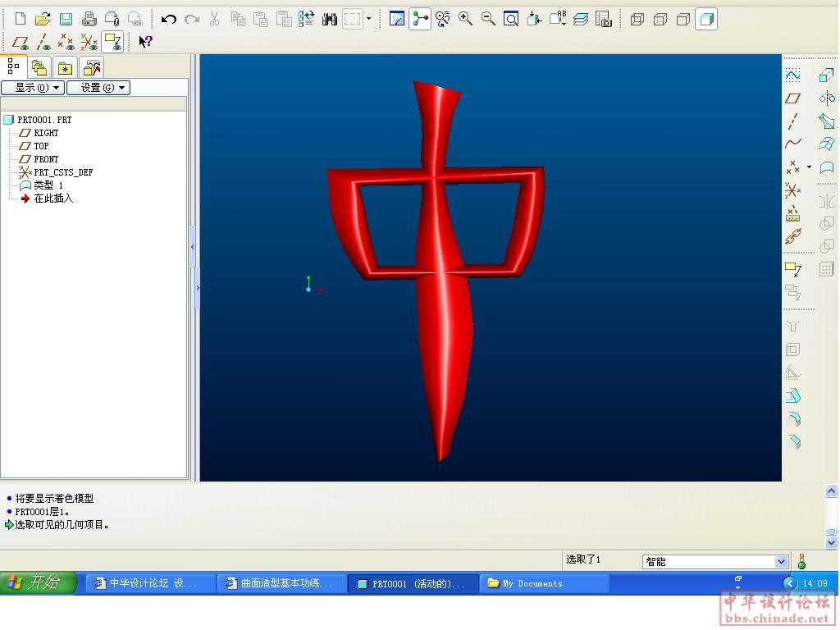Undo the last operation
Screen dimensions: 840x630
[x=169, y=20]
